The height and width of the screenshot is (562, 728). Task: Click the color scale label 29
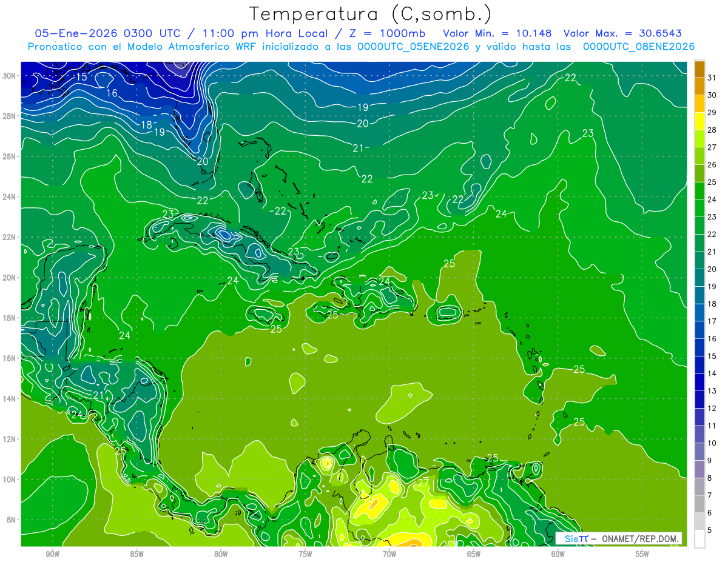coord(712,112)
